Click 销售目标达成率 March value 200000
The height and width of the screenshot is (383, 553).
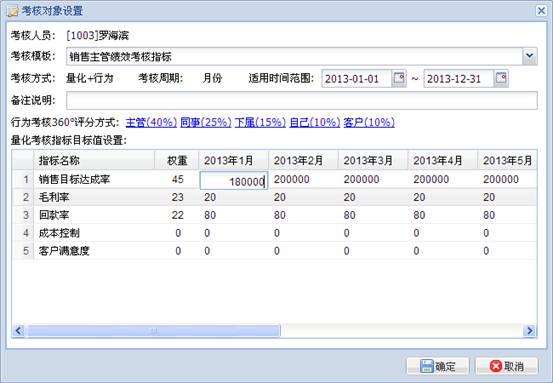(x=361, y=179)
